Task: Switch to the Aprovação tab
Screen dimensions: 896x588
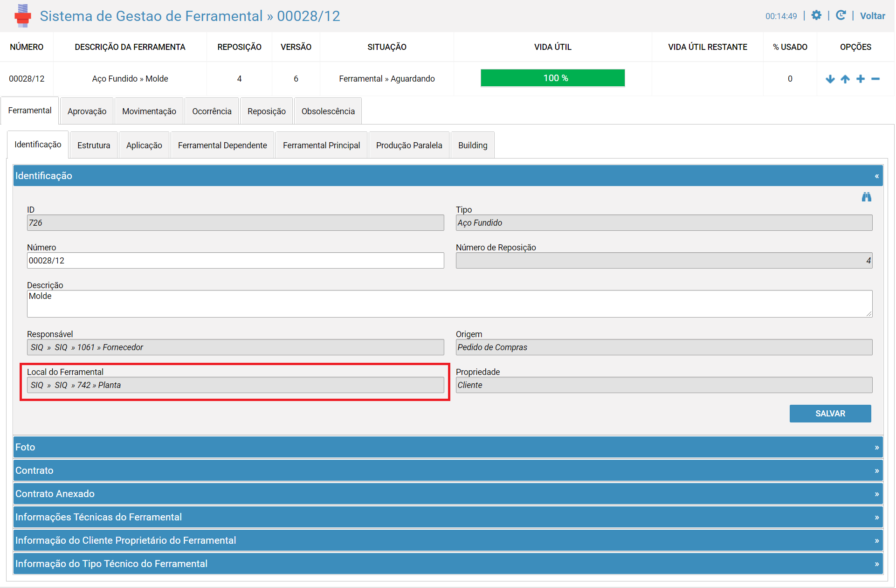Action: click(x=87, y=111)
